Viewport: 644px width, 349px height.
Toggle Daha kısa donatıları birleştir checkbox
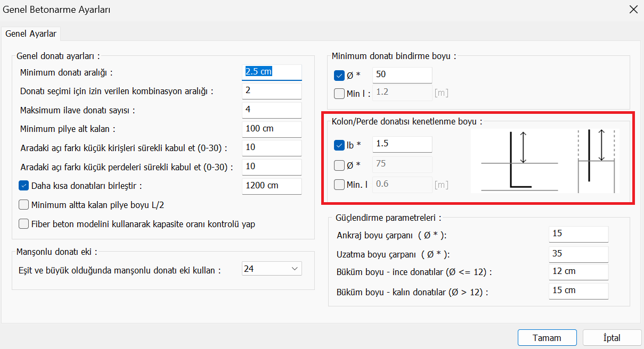23,186
